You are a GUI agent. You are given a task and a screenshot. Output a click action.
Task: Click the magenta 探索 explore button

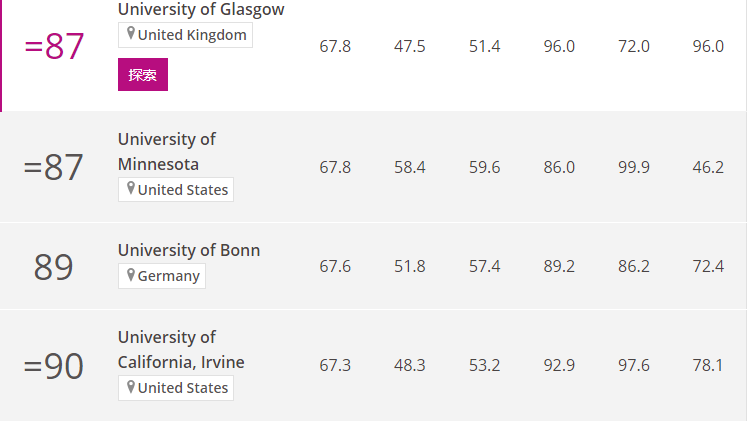coord(143,75)
